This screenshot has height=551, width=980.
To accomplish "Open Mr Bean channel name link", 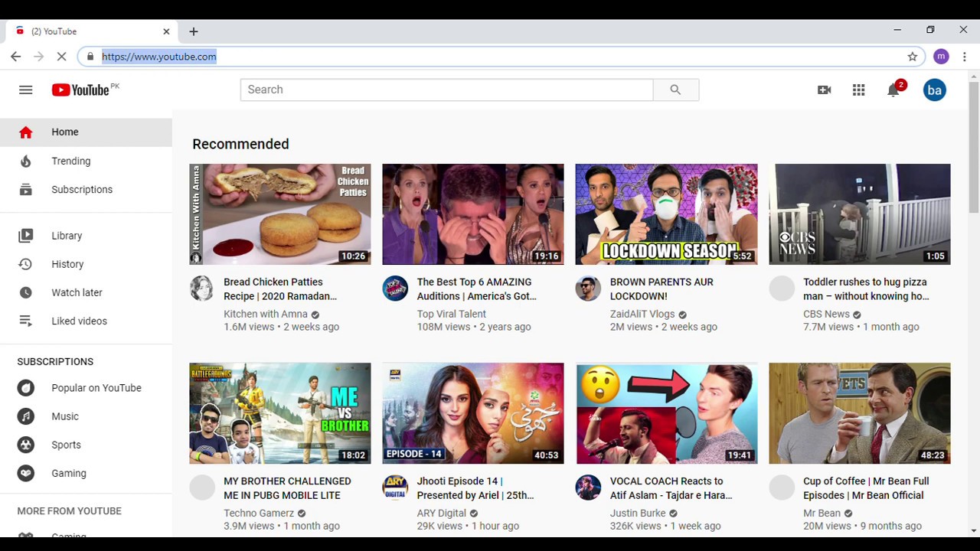I will (822, 514).
